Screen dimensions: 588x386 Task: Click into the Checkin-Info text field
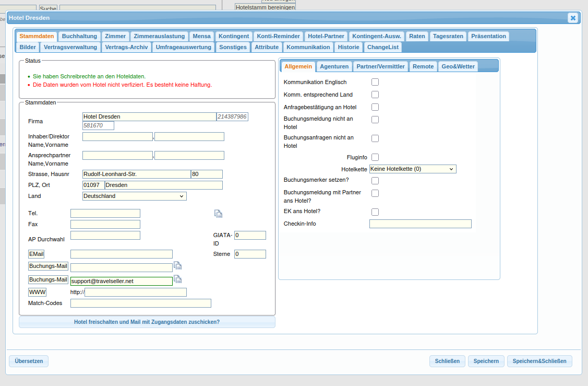pyautogui.click(x=420, y=224)
